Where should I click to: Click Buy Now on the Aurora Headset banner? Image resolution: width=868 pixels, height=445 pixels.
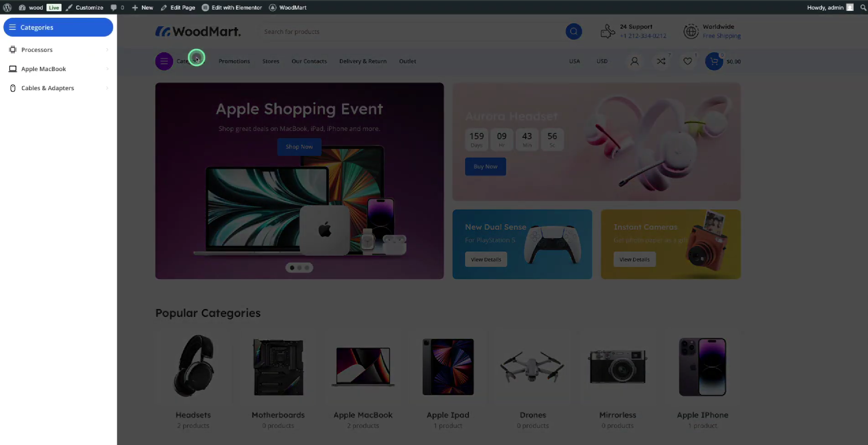pos(485,166)
